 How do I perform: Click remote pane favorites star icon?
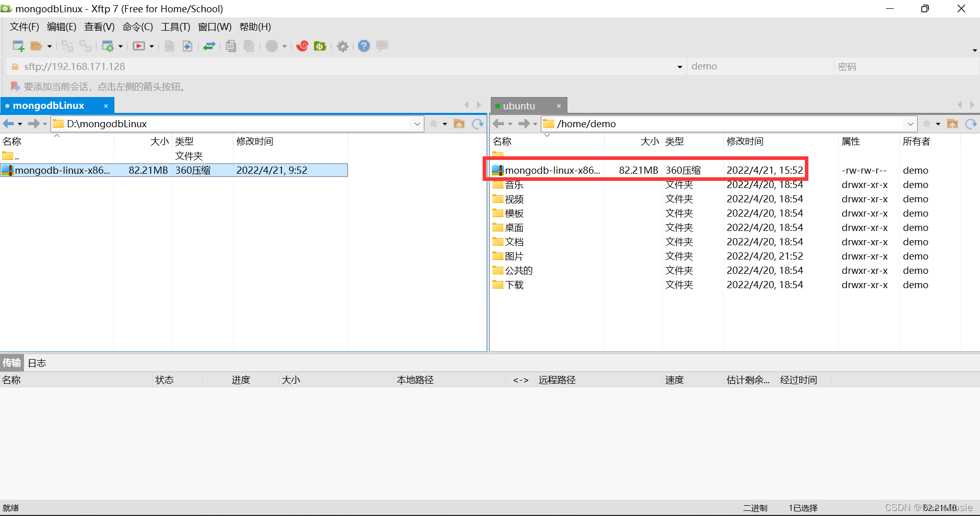click(x=927, y=124)
